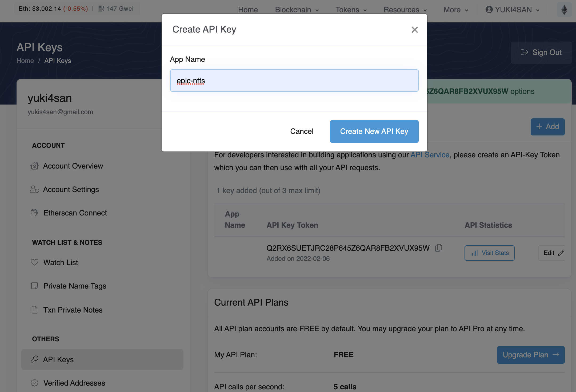The height and width of the screenshot is (392, 576).
Task: Click the Verified Addresses badge icon
Action: click(34, 383)
